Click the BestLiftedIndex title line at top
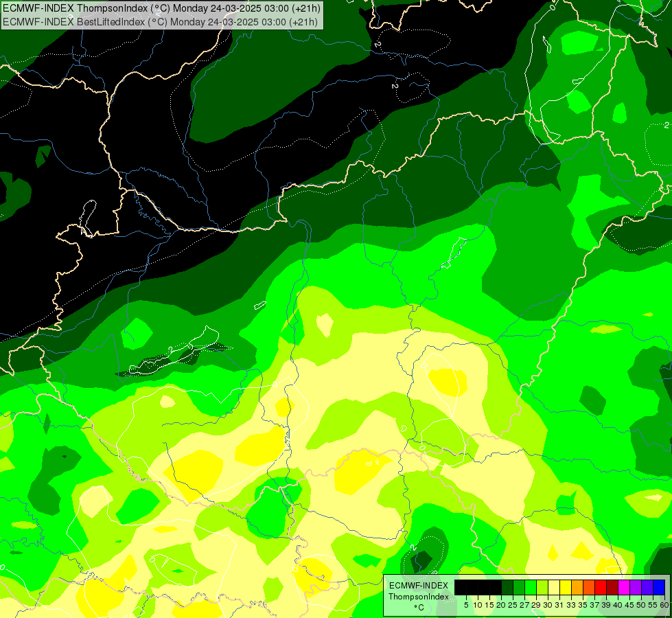This screenshot has width=672, height=618. point(161,22)
